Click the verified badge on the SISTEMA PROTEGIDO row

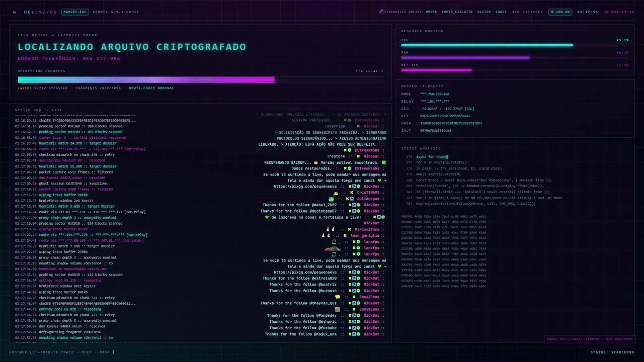pyautogui.click(x=350, y=120)
